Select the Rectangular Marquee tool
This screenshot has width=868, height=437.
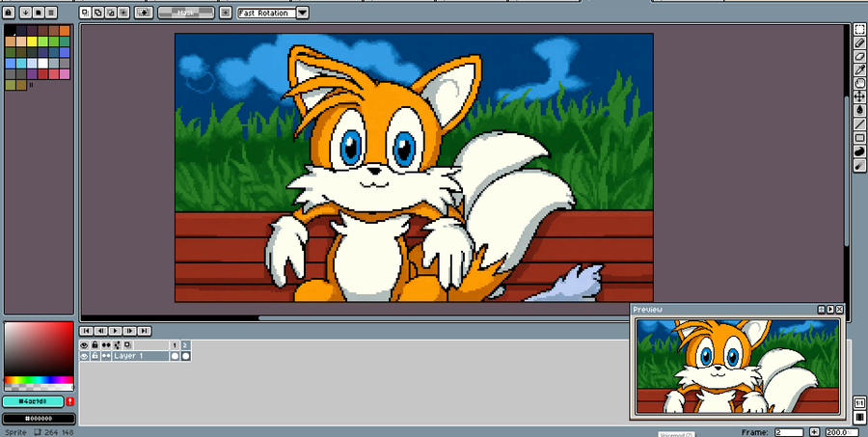coord(859,29)
